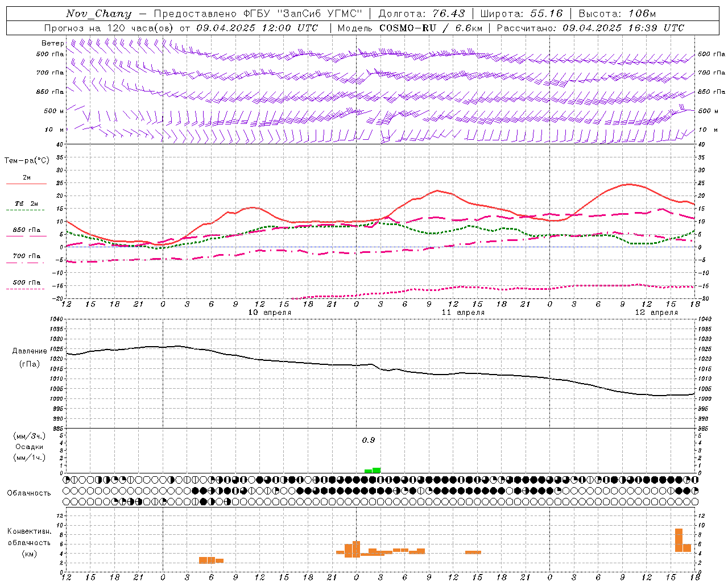Select the 'Предоставлено ФГБУ ЗапСиб УГМС' header text
The width and height of the screenshot is (728, 582).
[258, 14]
